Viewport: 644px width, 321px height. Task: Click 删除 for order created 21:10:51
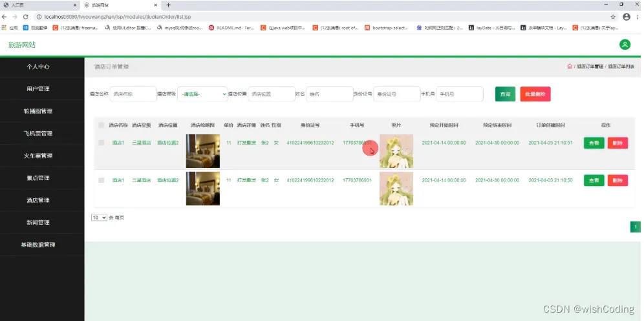617,143
